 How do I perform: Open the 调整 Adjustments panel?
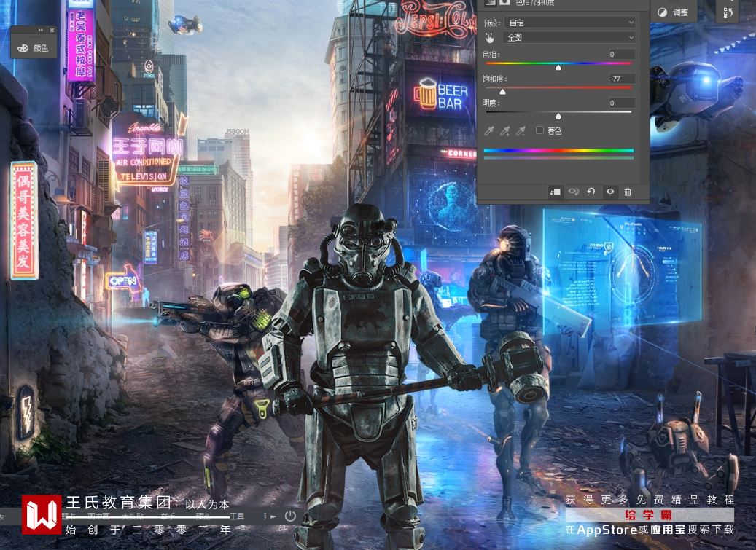673,12
